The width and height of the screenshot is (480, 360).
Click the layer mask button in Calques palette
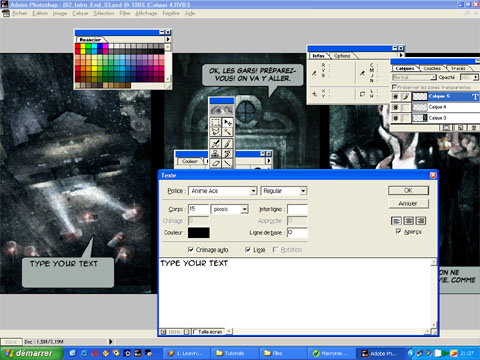point(447,128)
